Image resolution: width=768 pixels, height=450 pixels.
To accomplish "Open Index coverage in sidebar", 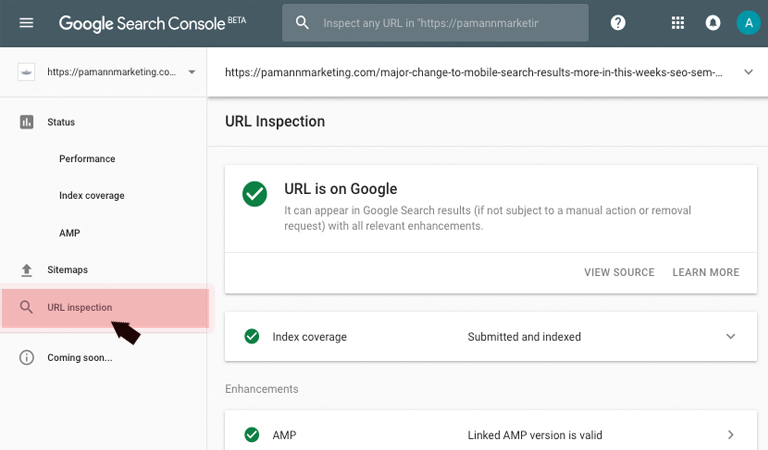I will pos(92,195).
